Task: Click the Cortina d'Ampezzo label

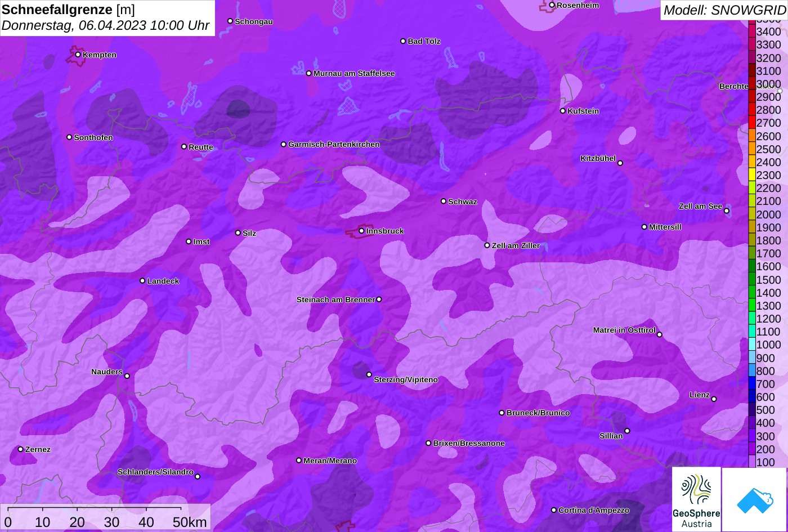Action: pyautogui.click(x=594, y=510)
